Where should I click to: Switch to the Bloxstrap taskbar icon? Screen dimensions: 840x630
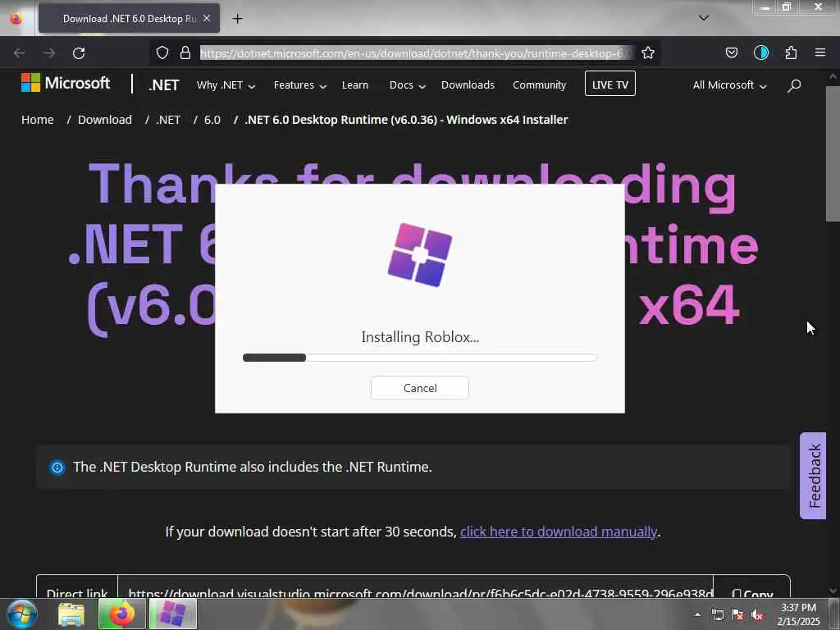[172, 614]
